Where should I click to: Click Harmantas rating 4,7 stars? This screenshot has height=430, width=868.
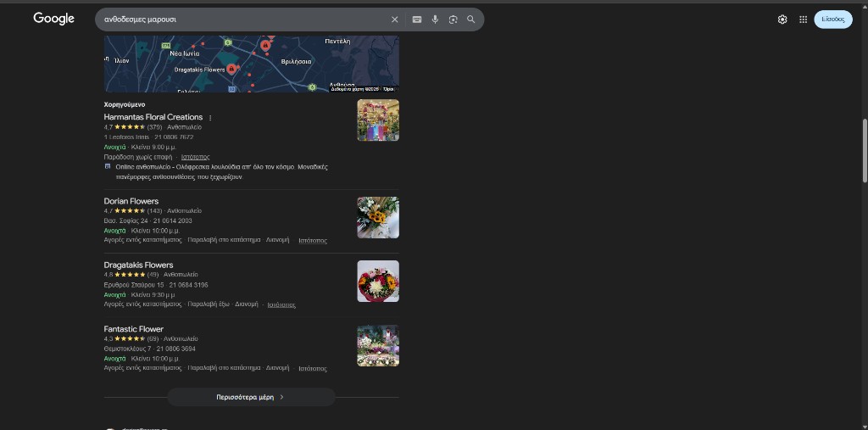125,127
